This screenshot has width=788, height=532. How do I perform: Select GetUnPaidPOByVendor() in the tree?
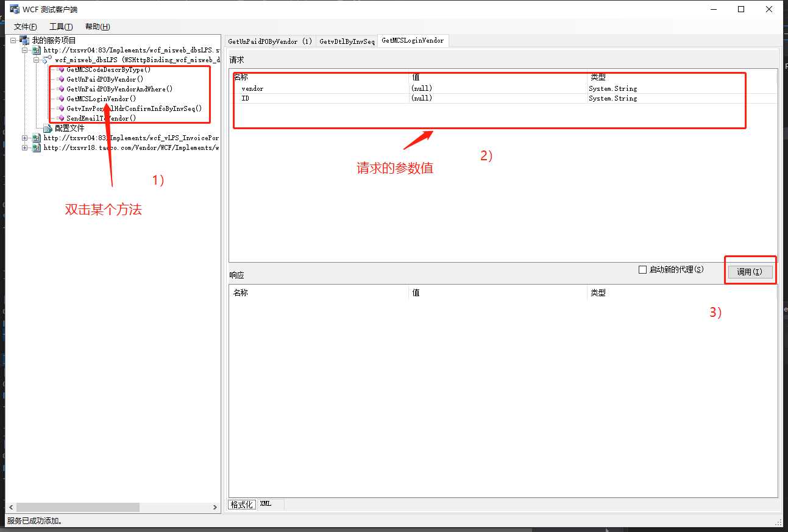(x=105, y=79)
